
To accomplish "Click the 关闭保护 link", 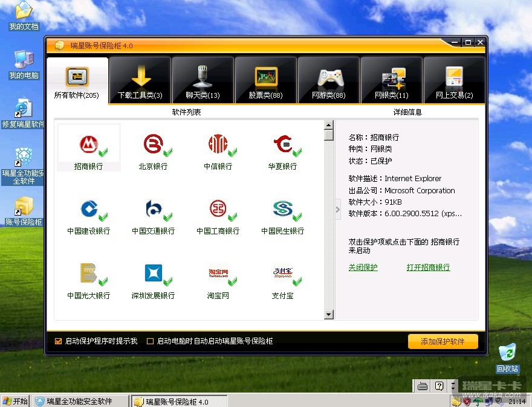I will pos(363,268).
